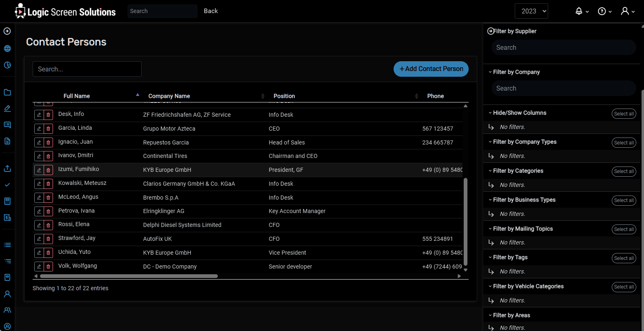Image resolution: width=644 pixels, height=331 pixels.
Task: Open the dollar invoice icon in sidebar
Action: tap(7, 218)
